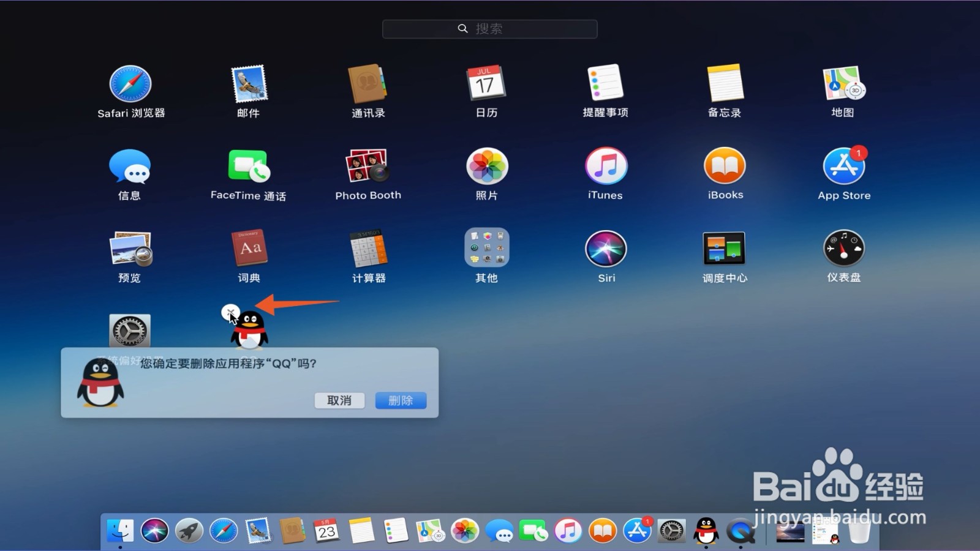Click the Launchpad rocket in the Dock
The image size is (980, 551).
click(x=189, y=530)
